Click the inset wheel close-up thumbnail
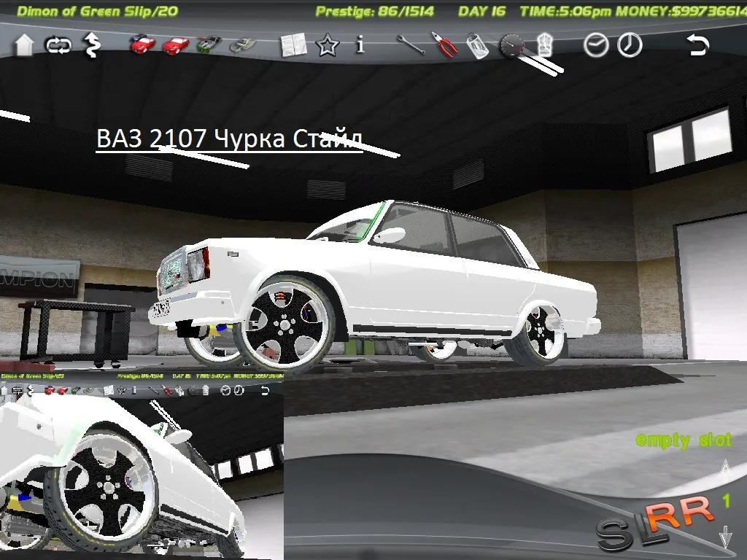Screen dimensions: 747x560 tap(142, 467)
